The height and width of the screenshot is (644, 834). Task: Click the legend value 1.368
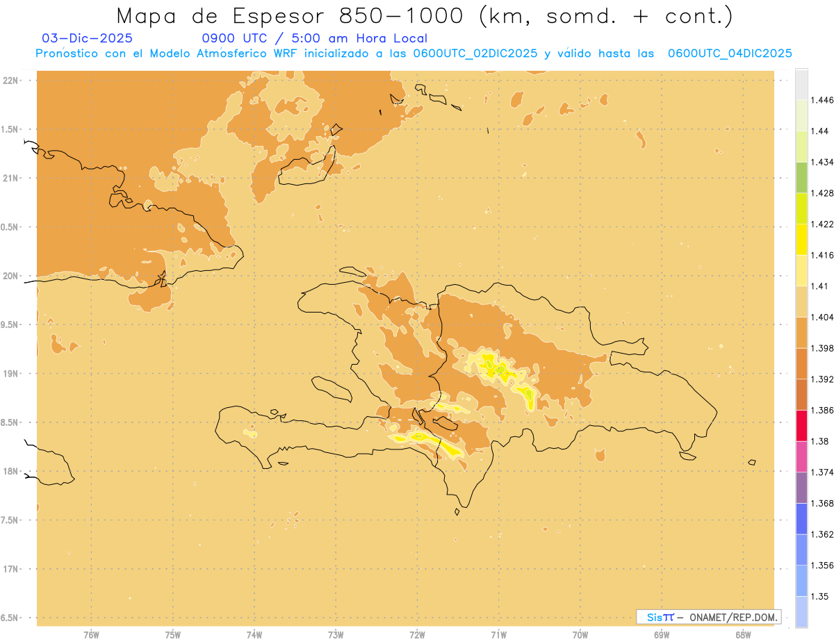(x=822, y=504)
